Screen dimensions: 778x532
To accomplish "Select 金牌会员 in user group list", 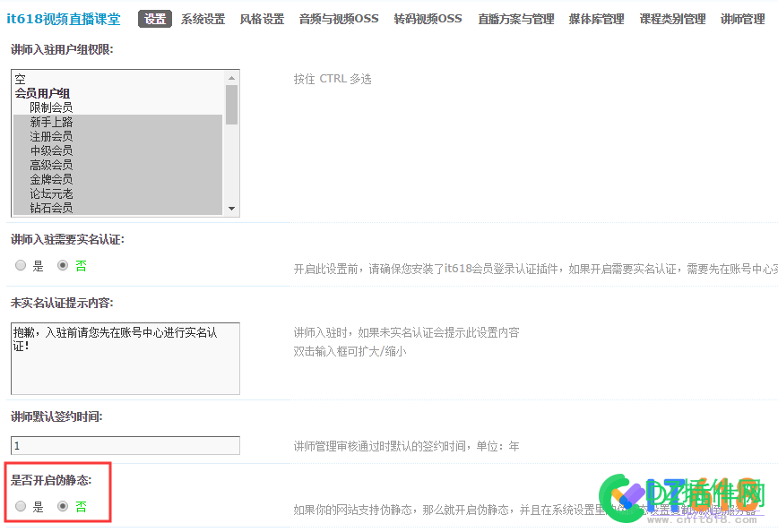I will (118, 179).
